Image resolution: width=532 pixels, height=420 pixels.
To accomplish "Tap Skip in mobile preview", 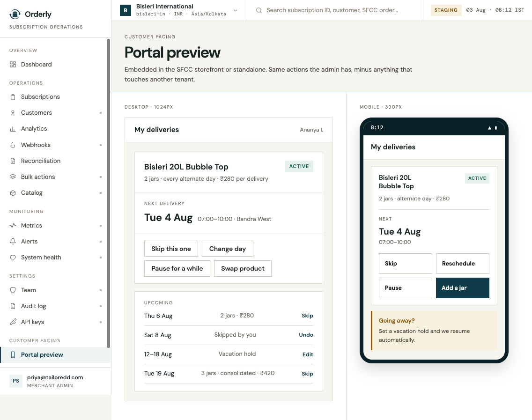I will tap(406, 264).
